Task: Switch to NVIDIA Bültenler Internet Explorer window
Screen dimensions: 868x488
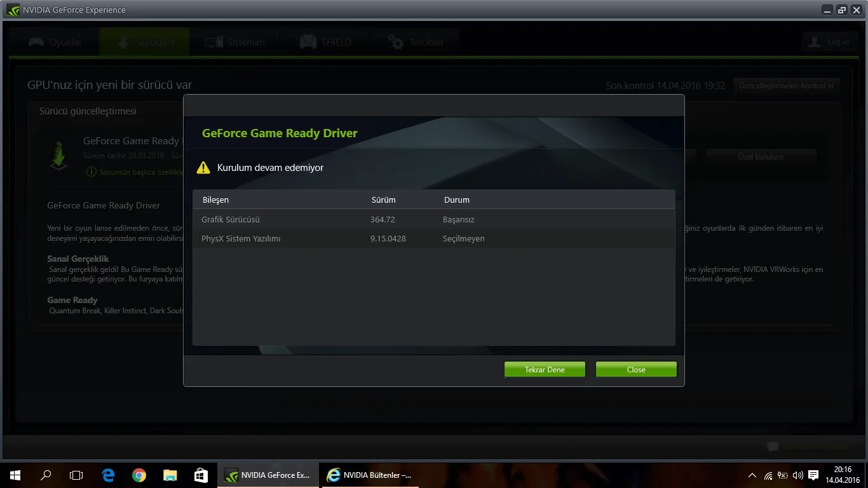Action: coord(370,475)
